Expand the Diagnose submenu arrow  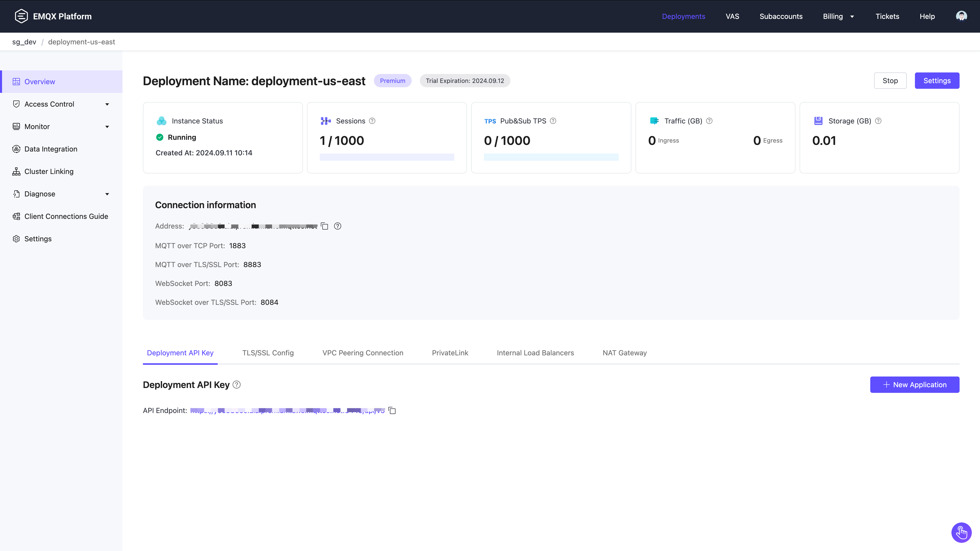point(107,194)
